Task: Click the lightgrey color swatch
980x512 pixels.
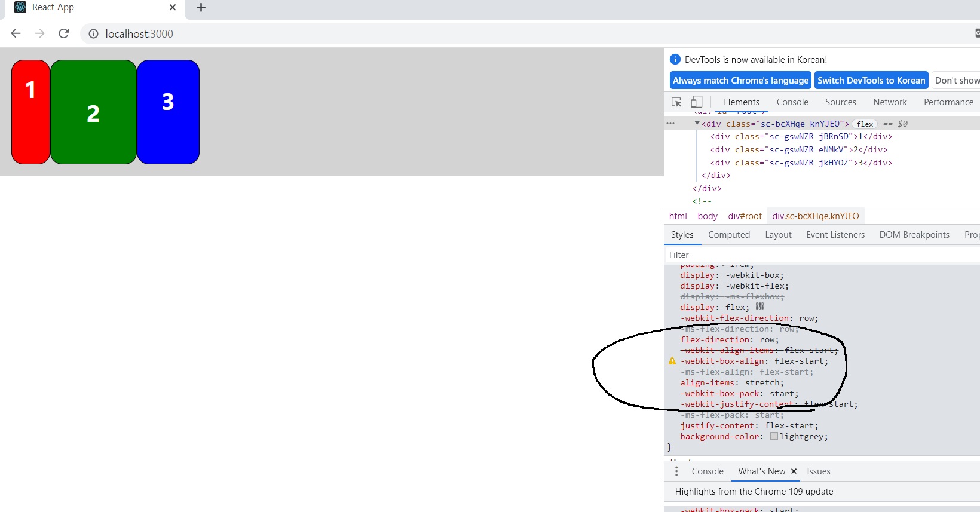Action: (774, 436)
